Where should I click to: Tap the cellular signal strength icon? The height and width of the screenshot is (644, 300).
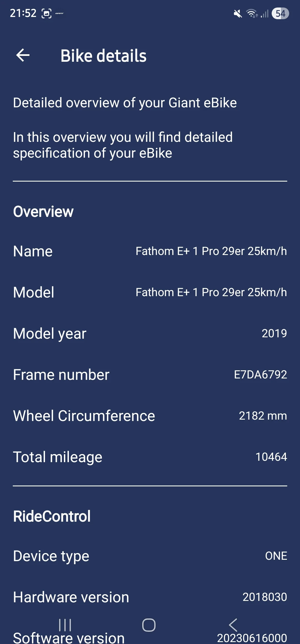[264, 13]
